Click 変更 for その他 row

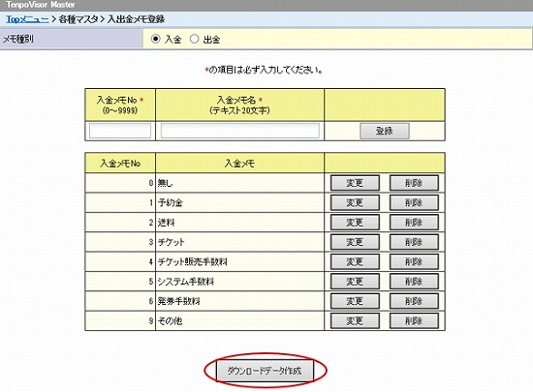click(355, 321)
